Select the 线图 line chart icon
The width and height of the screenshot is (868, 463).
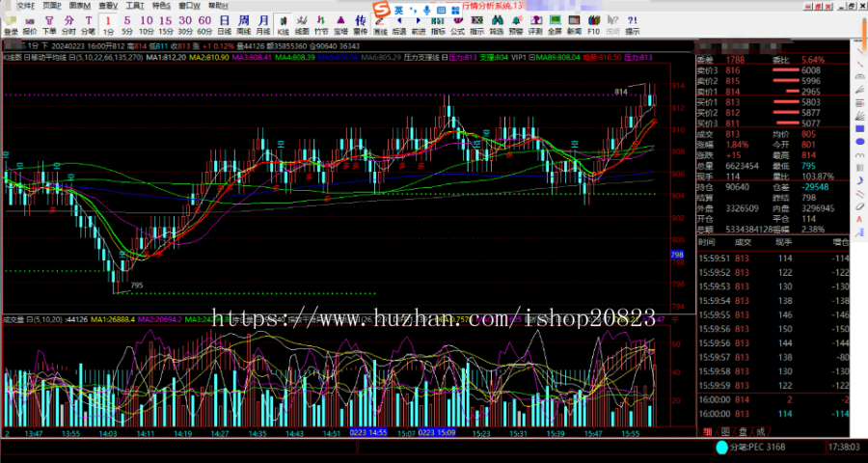coord(302,25)
